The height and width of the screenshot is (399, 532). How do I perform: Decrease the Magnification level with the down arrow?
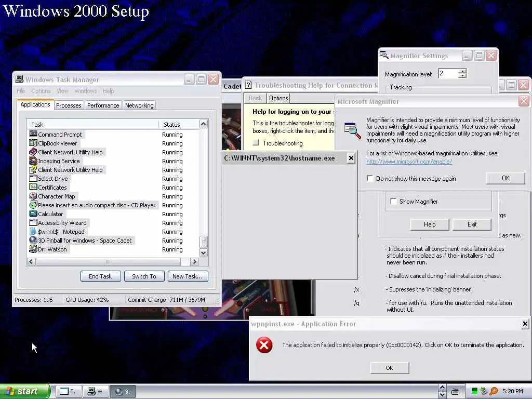[x=462, y=76]
